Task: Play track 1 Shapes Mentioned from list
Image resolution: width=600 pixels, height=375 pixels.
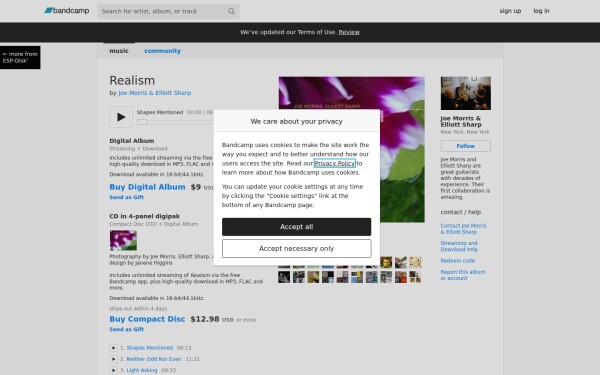Action: coord(113,348)
